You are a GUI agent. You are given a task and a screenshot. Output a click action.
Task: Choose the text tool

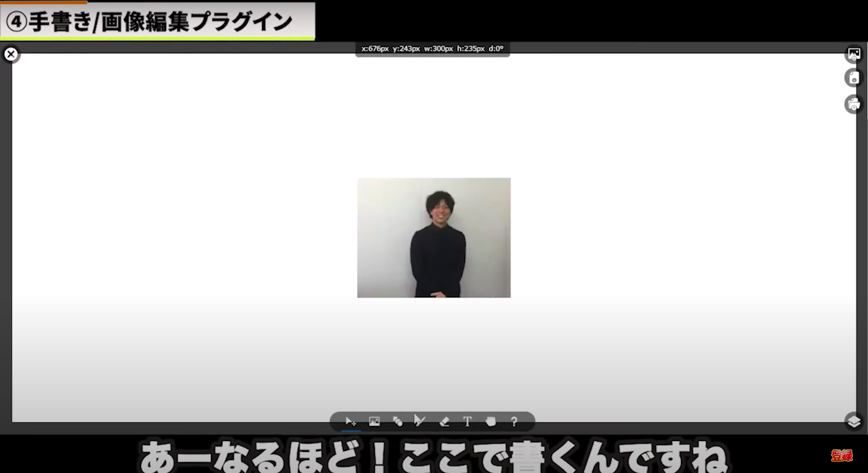[x=467, y=422]
